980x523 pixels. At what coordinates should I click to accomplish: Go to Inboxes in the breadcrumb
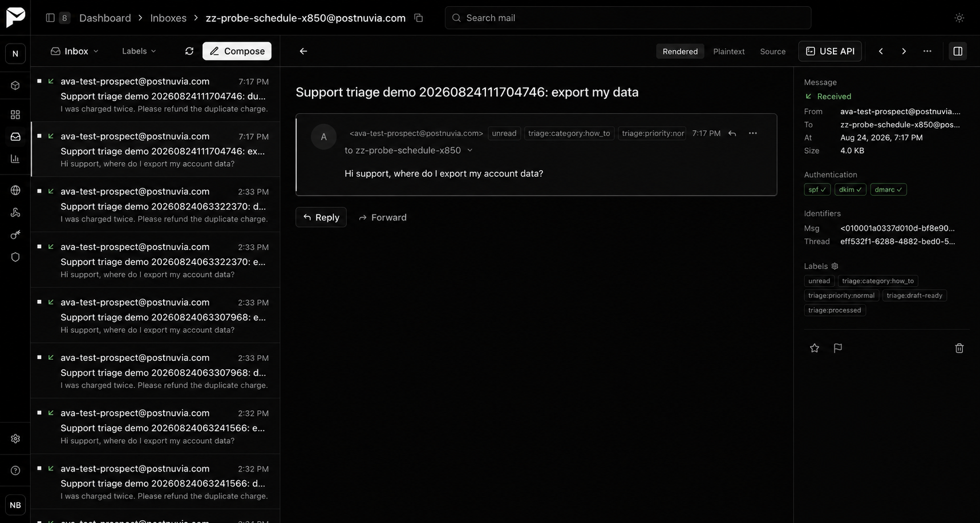pyautogui.click(x=168, y=18)
